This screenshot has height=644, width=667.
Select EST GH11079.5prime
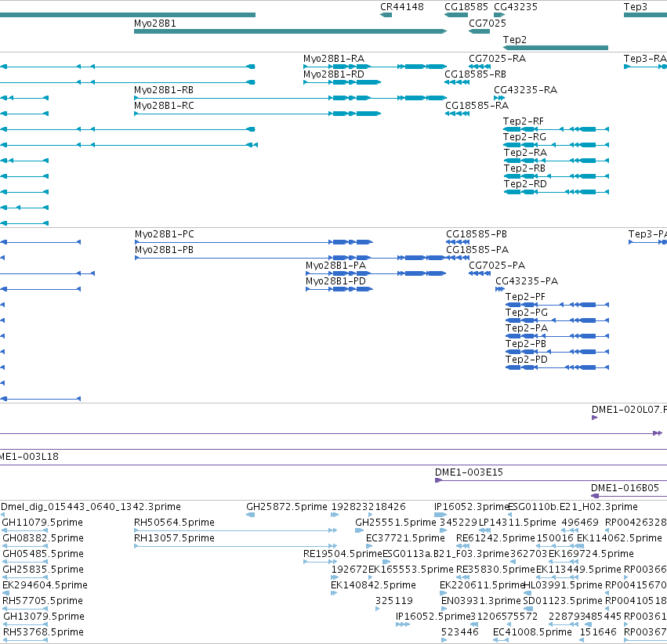[25, 530]
